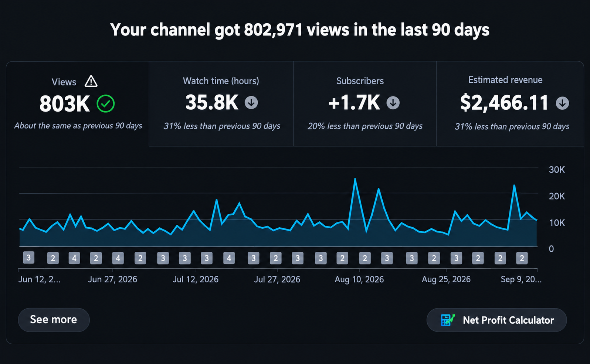Click the Jul 12, 2026 date label
Image resolution: width=590 pixels, height=364 pixels.
coord(196,279)
